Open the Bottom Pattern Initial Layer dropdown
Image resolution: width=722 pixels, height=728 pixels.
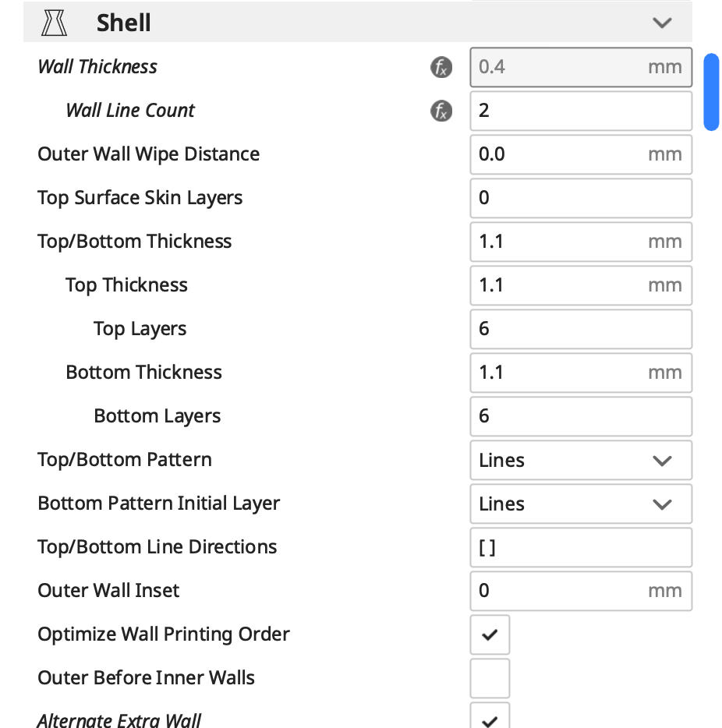[581, 504]
